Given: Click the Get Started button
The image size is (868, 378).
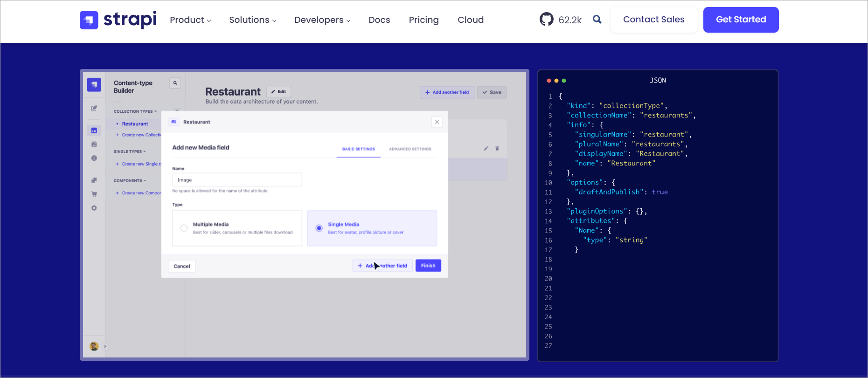Looking at the screenshot, I should [741, 20].
